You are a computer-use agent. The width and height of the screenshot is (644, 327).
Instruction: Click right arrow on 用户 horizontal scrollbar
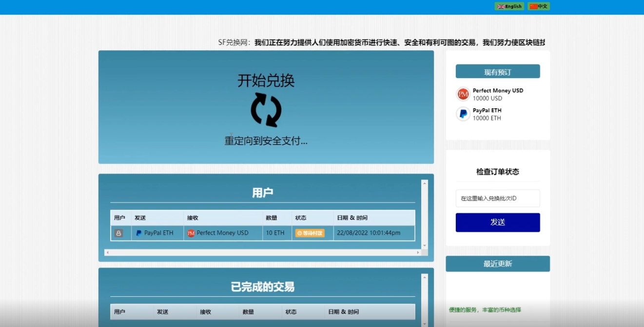[x=418, y=253]
